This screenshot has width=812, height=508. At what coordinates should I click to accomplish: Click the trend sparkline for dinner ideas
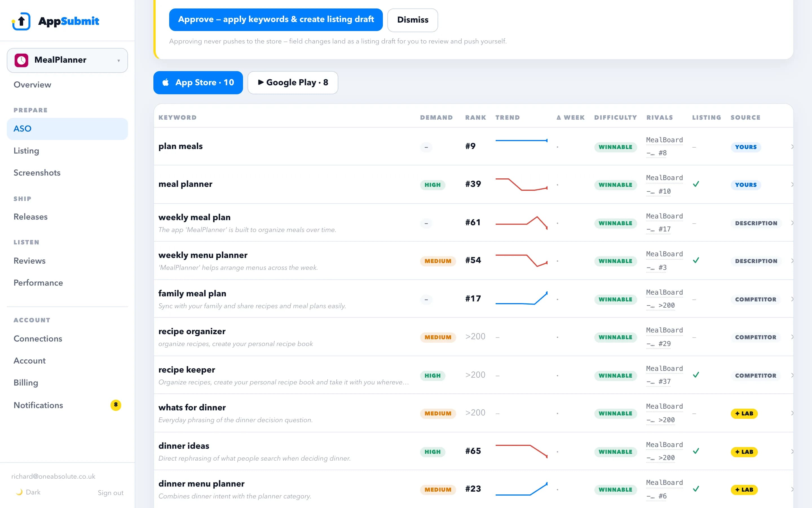tap(521, 451)
